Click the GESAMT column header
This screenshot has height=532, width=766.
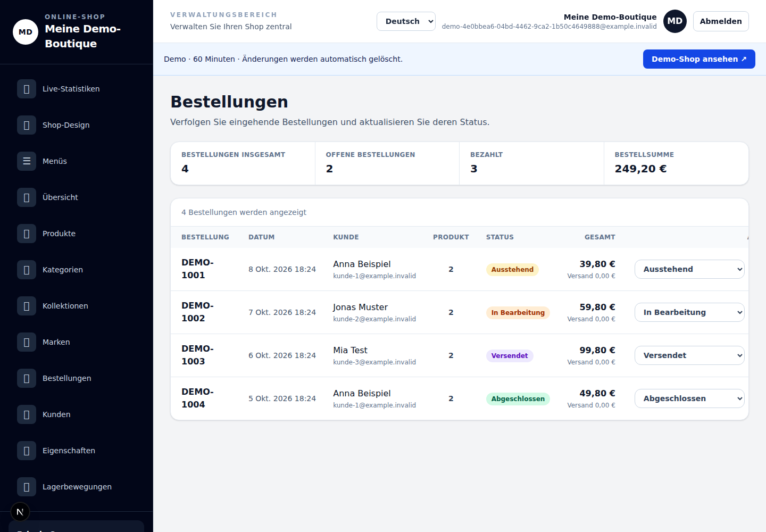pyautogui.click(x=600, y=237)
